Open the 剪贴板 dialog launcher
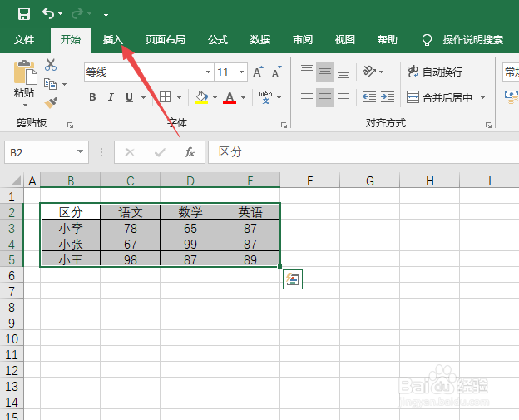 70,125
